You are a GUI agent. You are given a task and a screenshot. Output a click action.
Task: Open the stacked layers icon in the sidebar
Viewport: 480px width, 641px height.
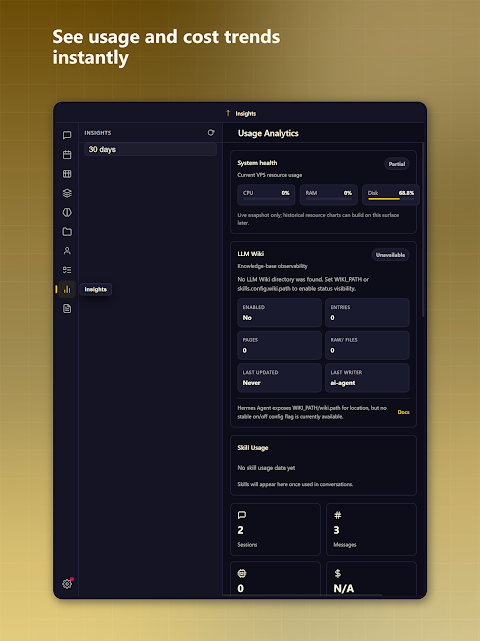tap(67, 193)
